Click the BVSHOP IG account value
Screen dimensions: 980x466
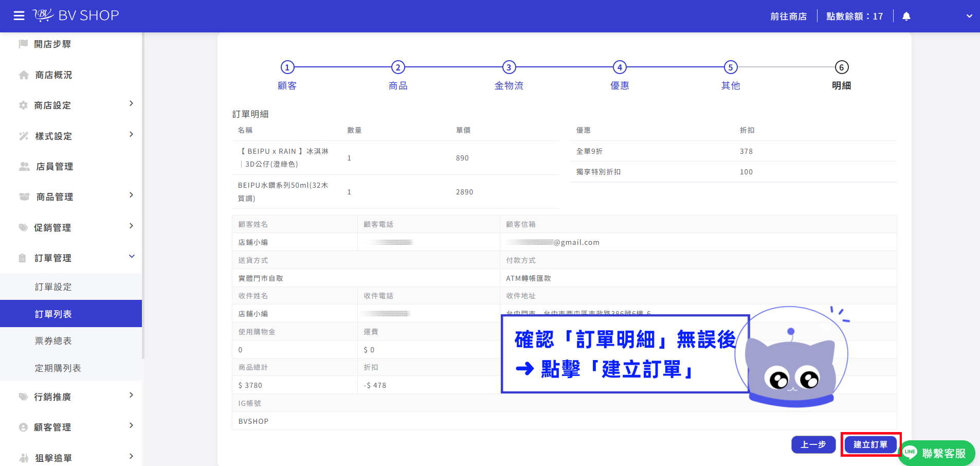coord(253,421)
